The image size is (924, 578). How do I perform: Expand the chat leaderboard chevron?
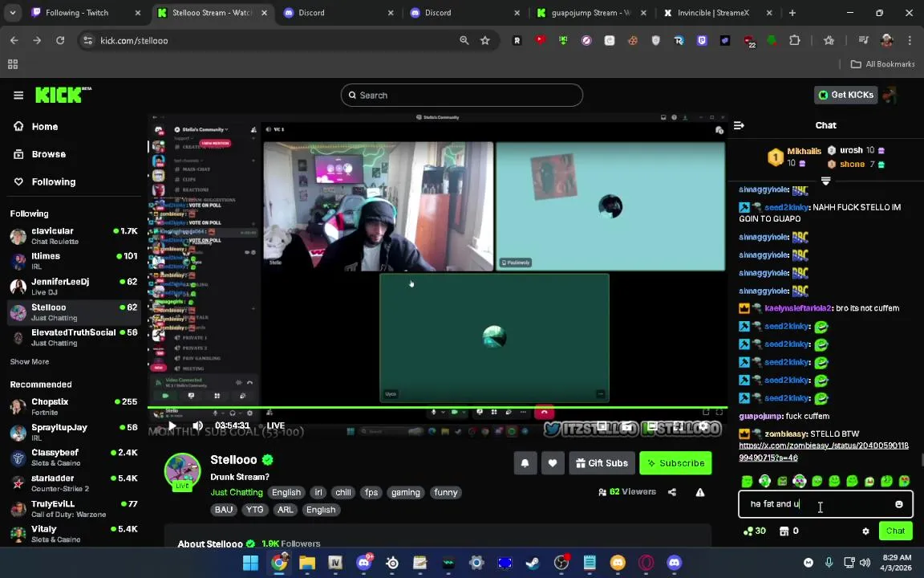825,181
